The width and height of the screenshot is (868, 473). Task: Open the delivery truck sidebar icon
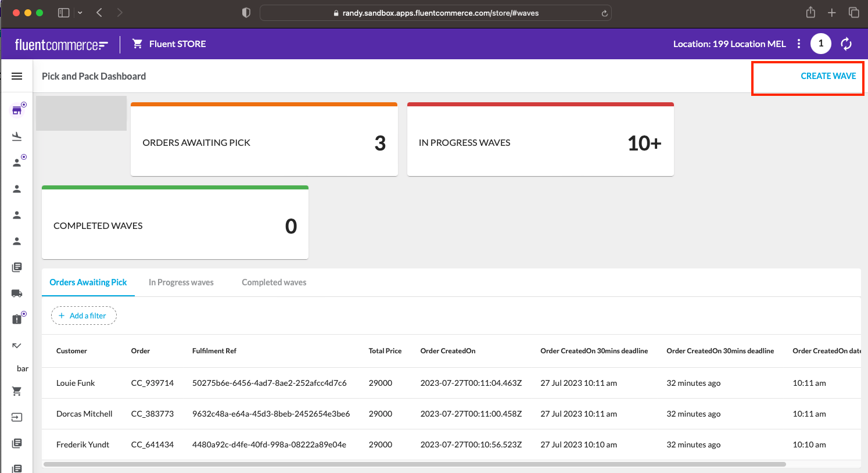tap(17, 293)
